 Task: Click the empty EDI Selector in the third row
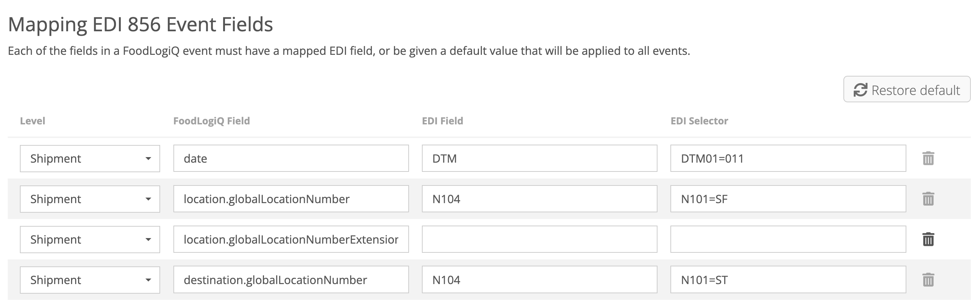click(x=788, y=240)
